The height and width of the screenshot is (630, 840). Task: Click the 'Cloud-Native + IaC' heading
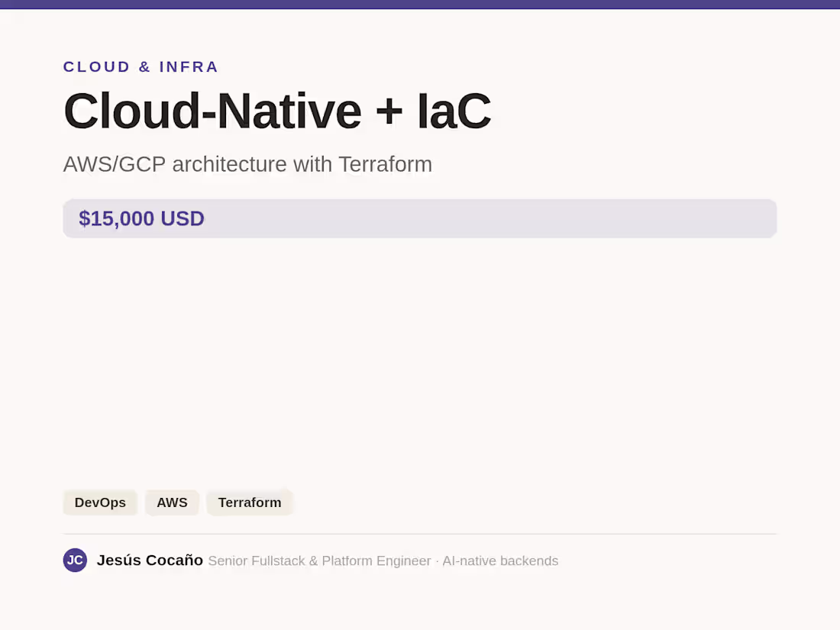277,111
